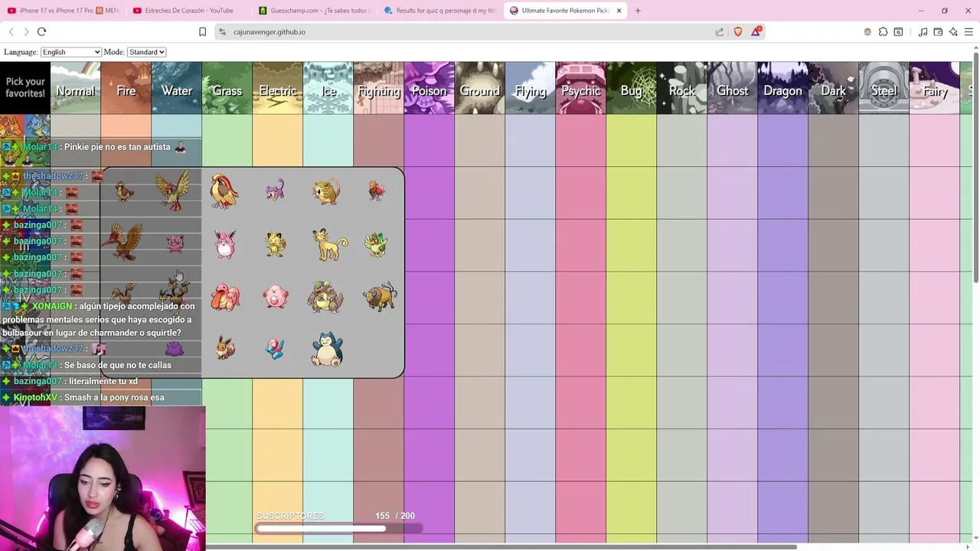
Task: Close the Ultimate Favorite Pokemon Picker tab
Action: (x=619, y=11)
